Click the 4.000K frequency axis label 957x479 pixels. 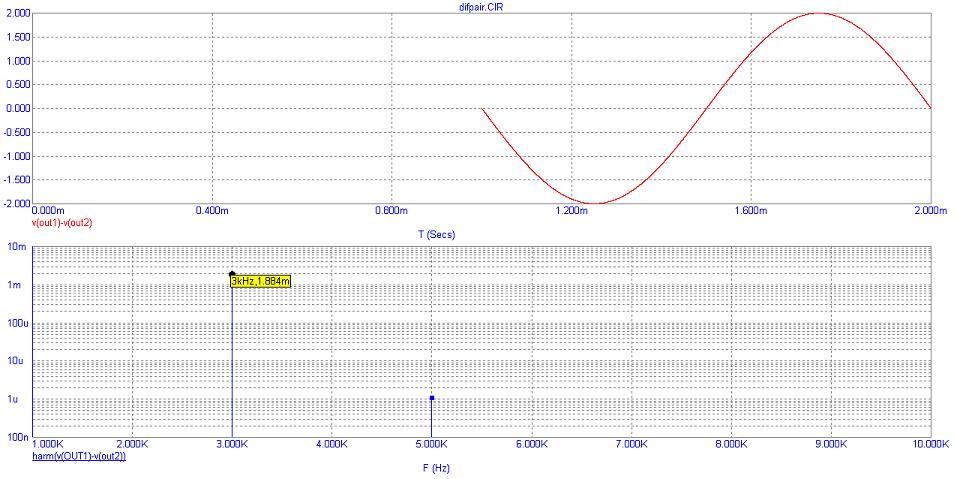331,445
